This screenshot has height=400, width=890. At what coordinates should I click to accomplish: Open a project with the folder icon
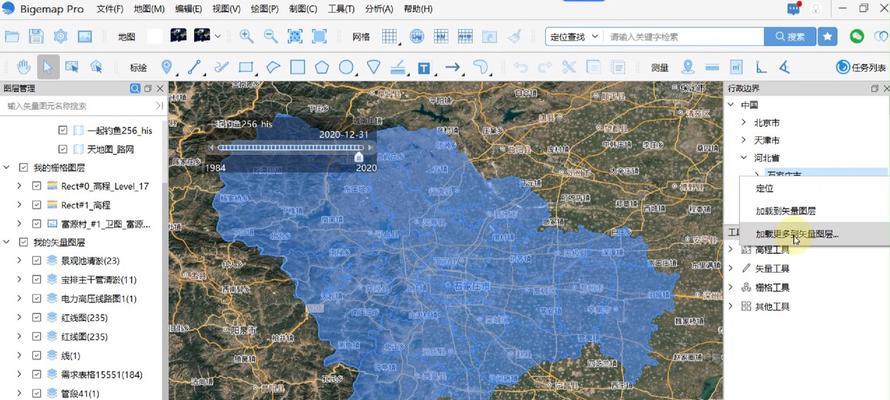click(12, 37)
